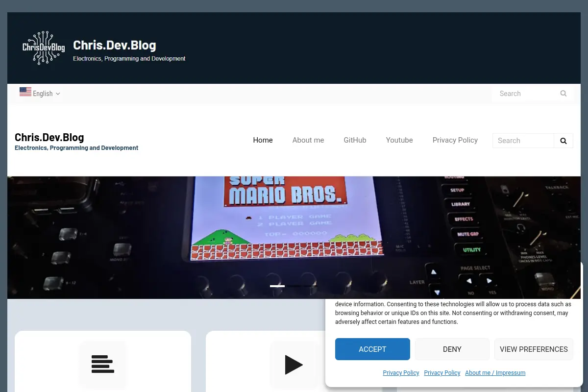This screenshot has width=588, height=392.
Task: Open the Chris.Dev.Blog navigation site title
Action: pyautogui.click(x=49, y=137)
